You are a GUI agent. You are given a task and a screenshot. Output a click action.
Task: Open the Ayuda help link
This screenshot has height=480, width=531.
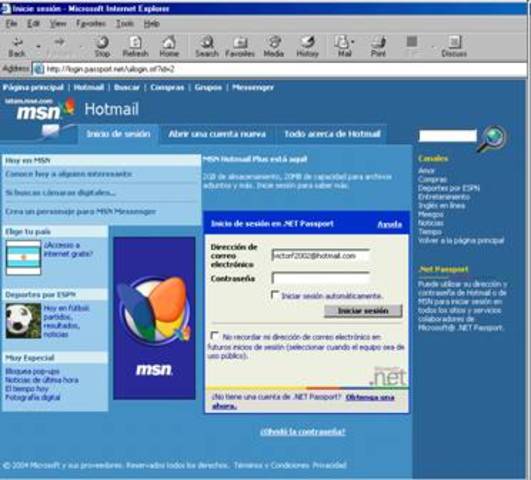[389, 224]
